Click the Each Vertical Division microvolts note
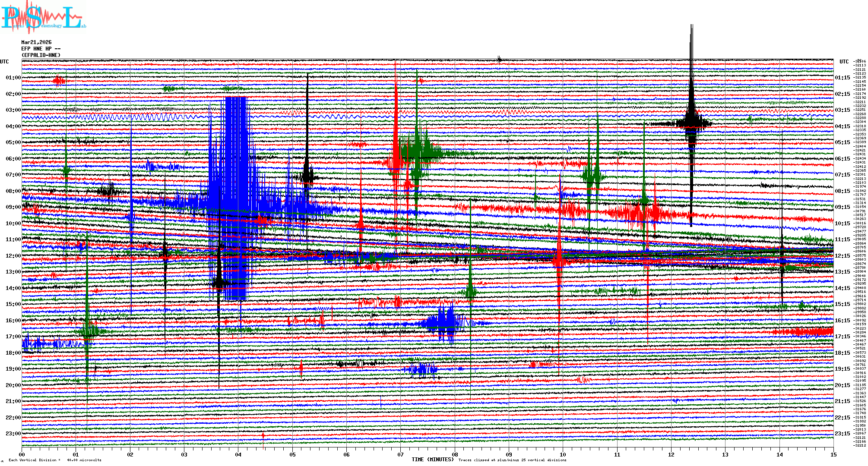This screenshot has height=466, width=868. coord(55,460)
